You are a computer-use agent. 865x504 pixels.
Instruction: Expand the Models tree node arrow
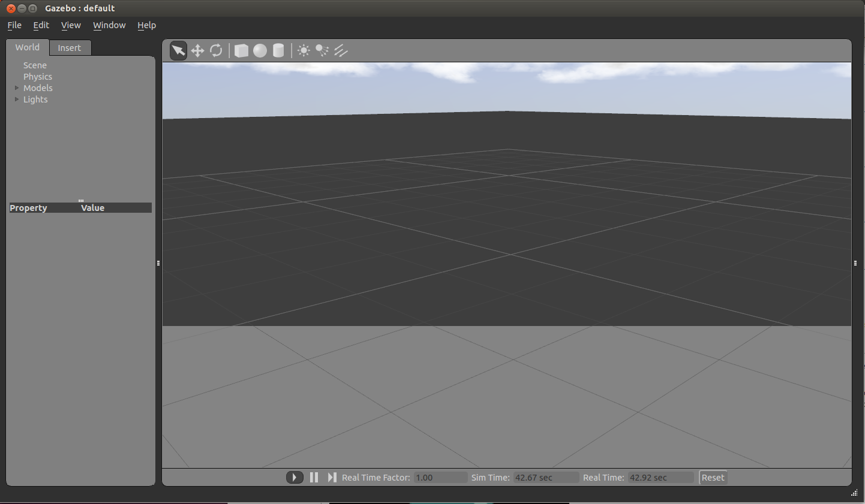[17, 88]
